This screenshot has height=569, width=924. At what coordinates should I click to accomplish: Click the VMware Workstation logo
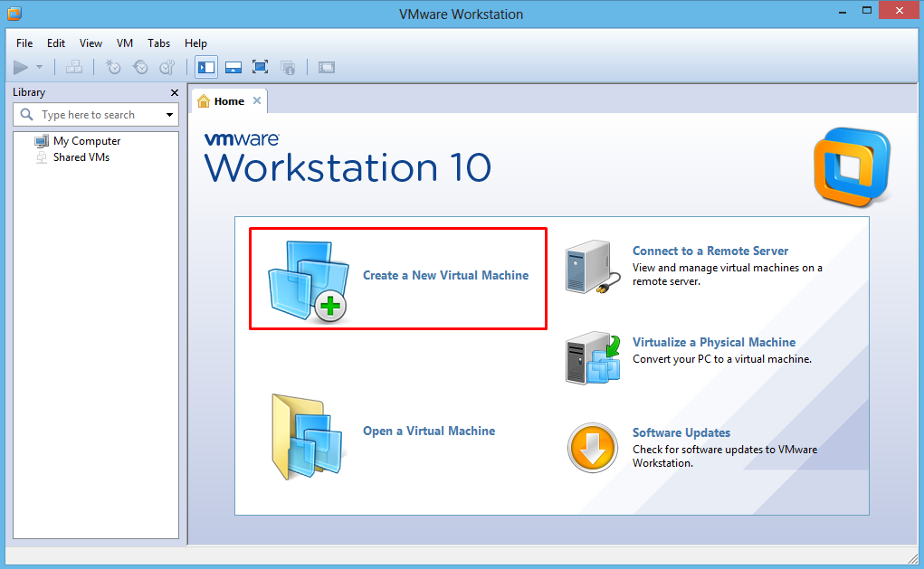[853, 166]
